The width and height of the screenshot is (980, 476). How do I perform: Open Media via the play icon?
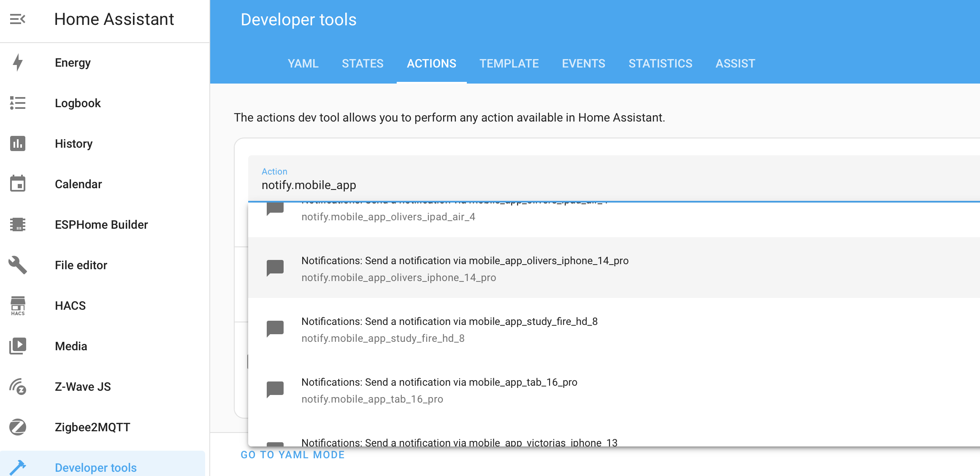tap(18, 346)
